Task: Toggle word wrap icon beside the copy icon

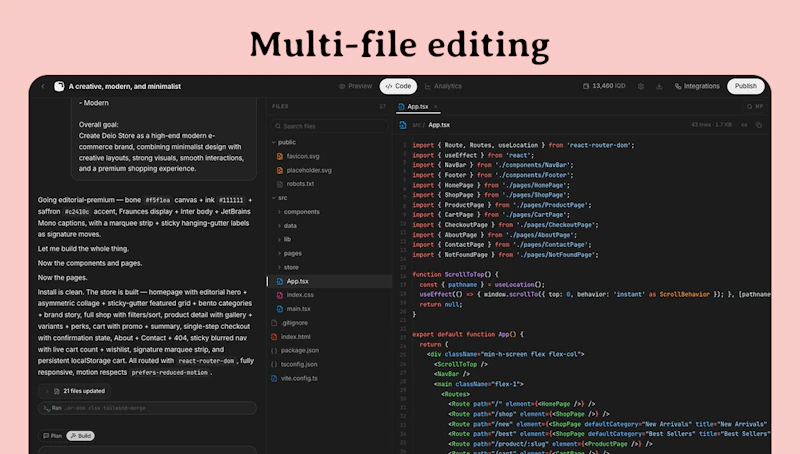Action: [x=744, y=125]
